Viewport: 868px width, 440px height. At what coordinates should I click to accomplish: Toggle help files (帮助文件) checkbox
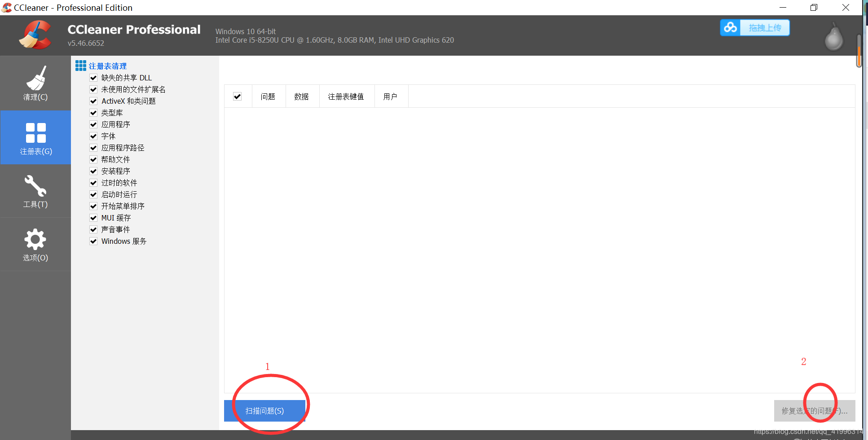[x=93, y=159]
